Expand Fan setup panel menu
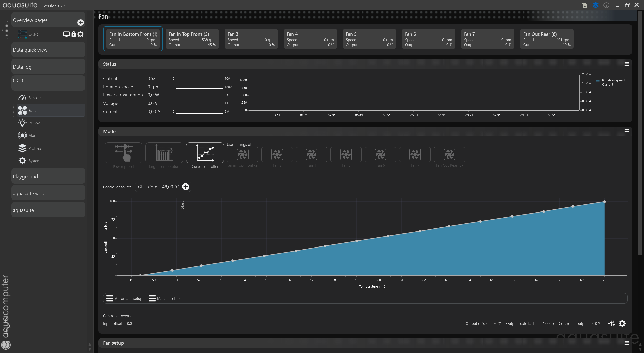Viewport: 644px width, 353px height. click(627, 343)
